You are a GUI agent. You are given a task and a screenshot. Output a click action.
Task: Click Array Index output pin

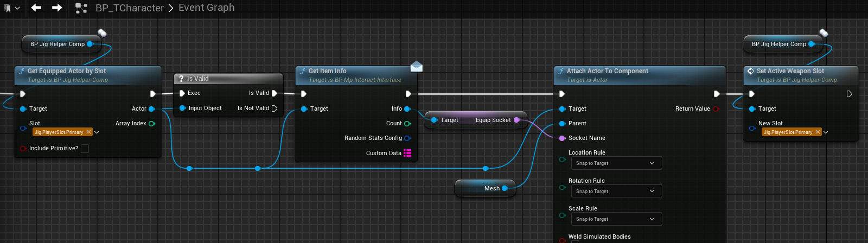[152, 124]
